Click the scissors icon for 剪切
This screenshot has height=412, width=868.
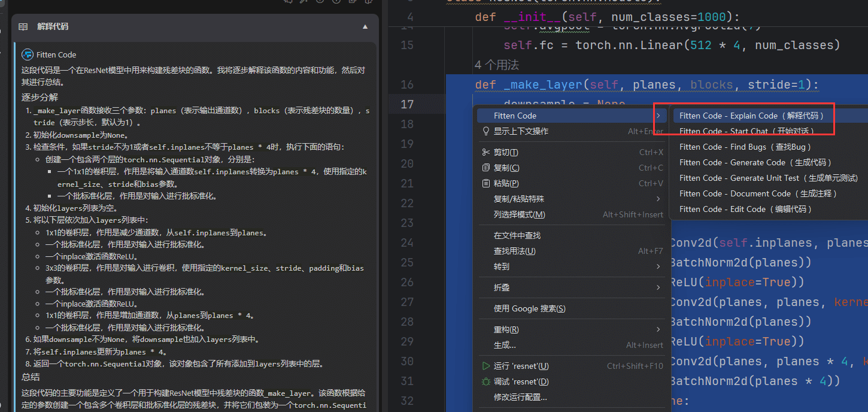click(485, 152)
